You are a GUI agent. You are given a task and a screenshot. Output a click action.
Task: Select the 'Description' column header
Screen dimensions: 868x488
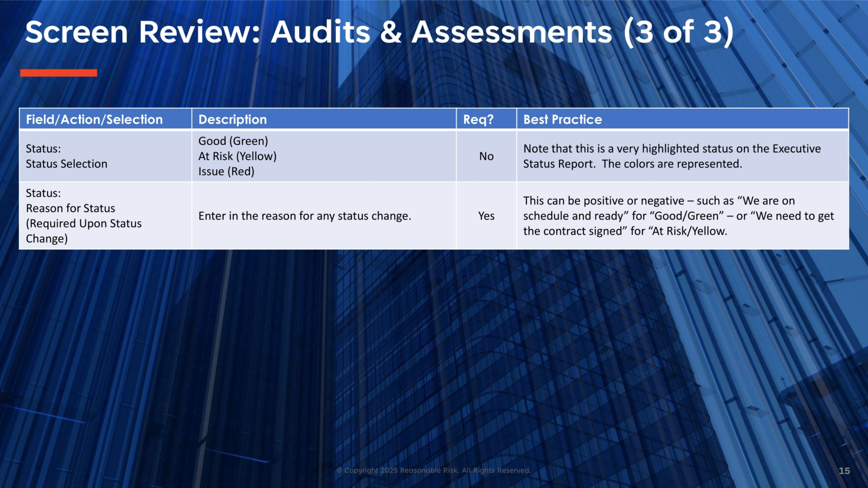tap(324, 119)
